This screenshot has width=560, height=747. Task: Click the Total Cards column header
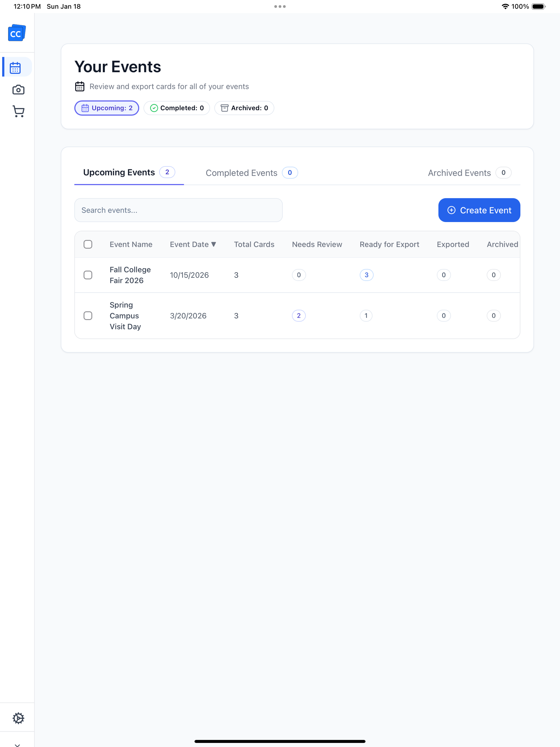coord(254,244)
